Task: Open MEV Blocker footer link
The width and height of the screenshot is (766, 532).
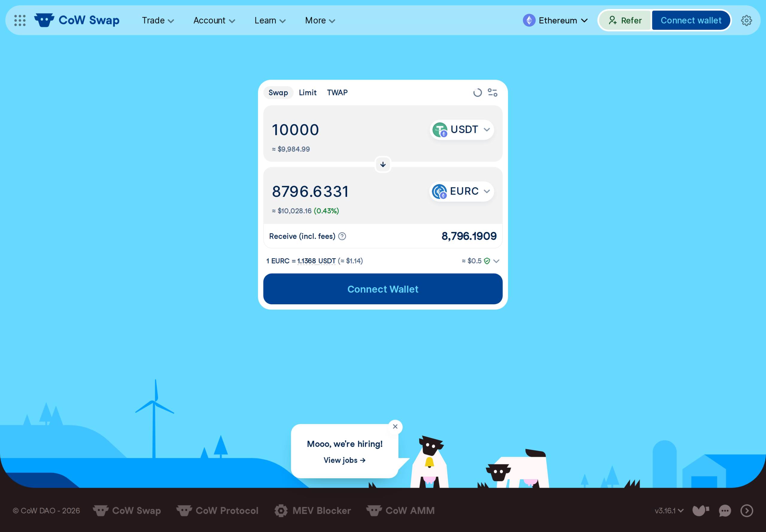Action: 313,511
